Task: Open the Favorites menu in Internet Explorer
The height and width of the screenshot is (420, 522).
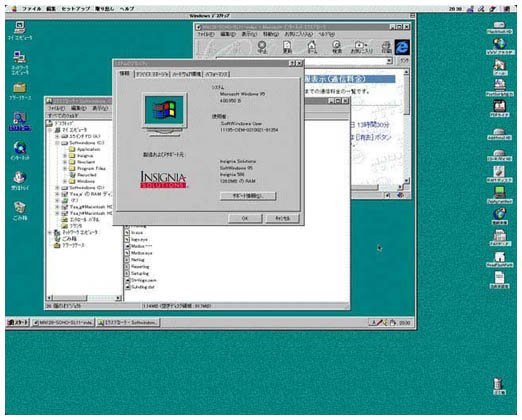Action: [298, 34]
